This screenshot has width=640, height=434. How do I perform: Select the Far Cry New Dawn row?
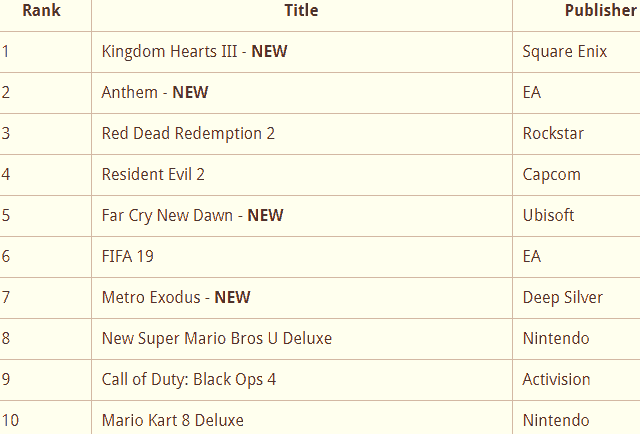[x=320, y=216]
